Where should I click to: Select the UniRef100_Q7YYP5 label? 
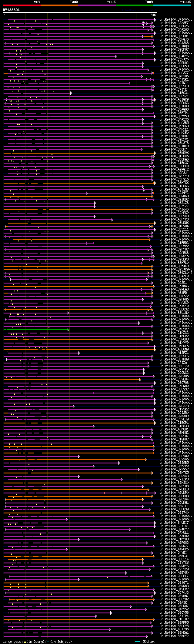pos(174,369)
